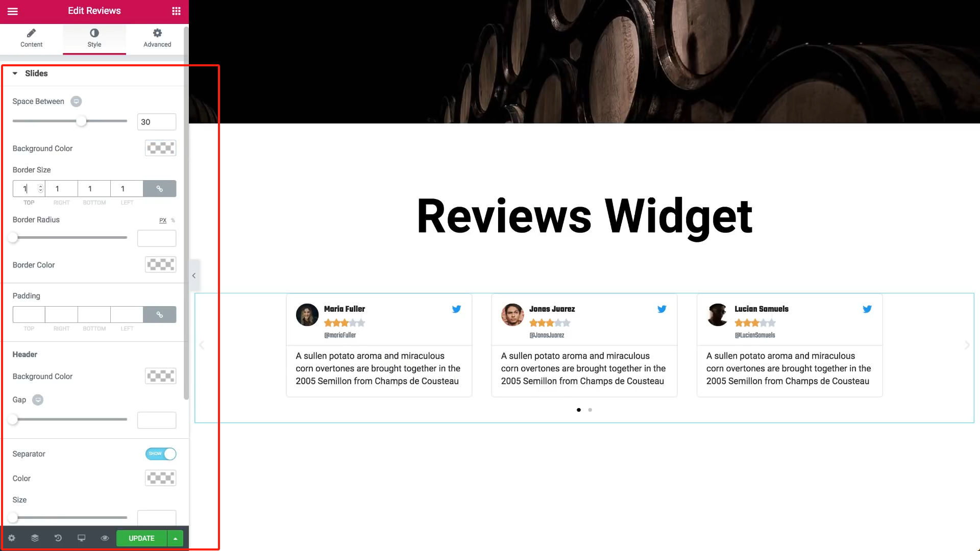This screenshot has height=551, width=980.
Task: Click the link values icon for Border Size
Action: (x=160, y=189)
